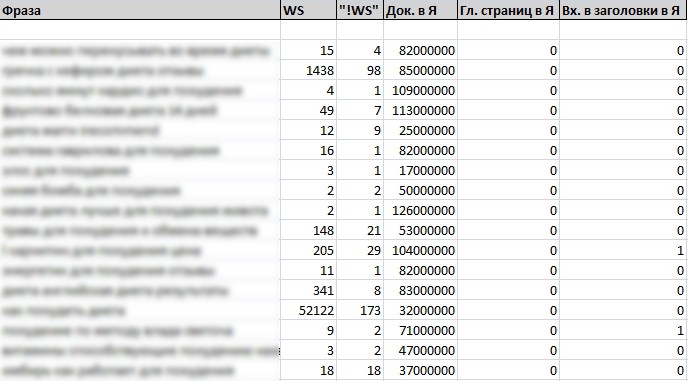
Task: Select the cell with value 173
Action: click(360, 310)
